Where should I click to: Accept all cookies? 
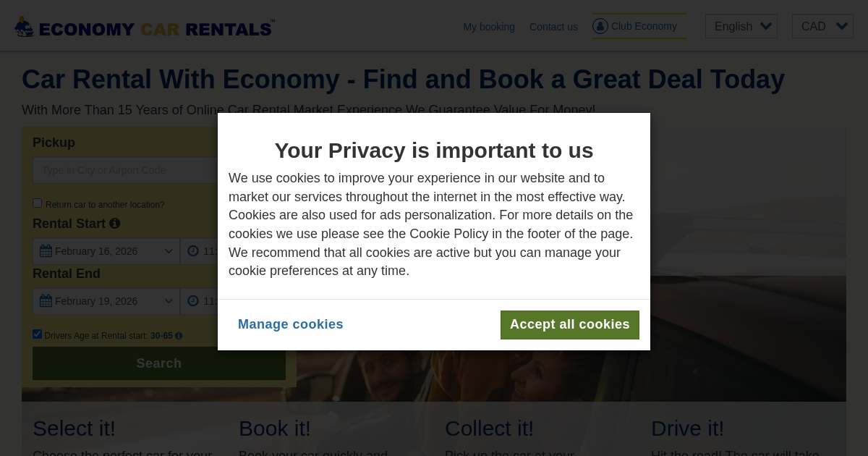[570, 324]
